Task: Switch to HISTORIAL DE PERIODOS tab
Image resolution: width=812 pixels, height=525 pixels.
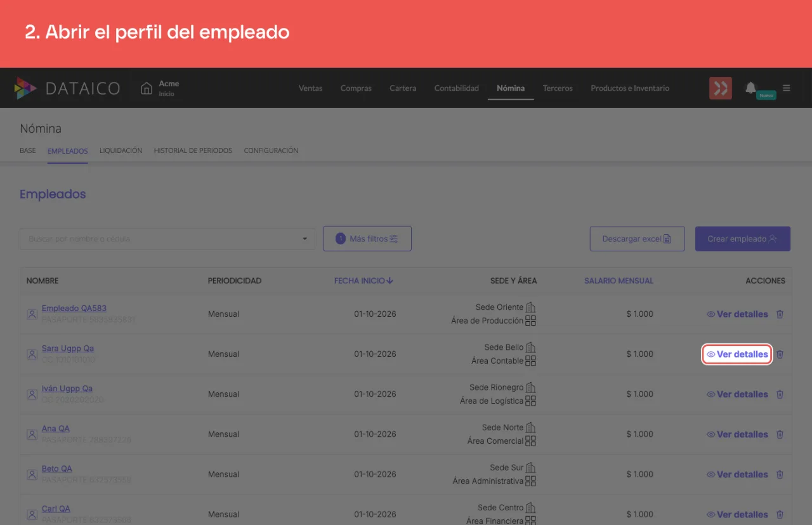Action: tap(193, 151)
